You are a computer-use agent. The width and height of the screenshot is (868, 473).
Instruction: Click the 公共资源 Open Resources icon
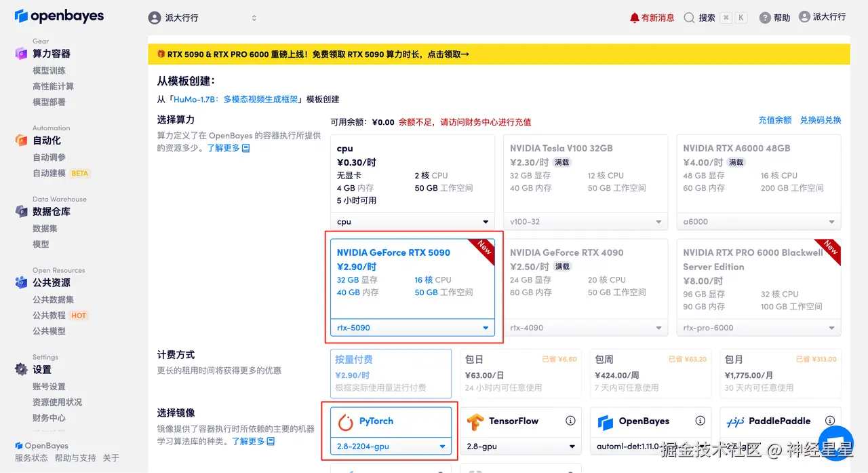pos(21,282)
